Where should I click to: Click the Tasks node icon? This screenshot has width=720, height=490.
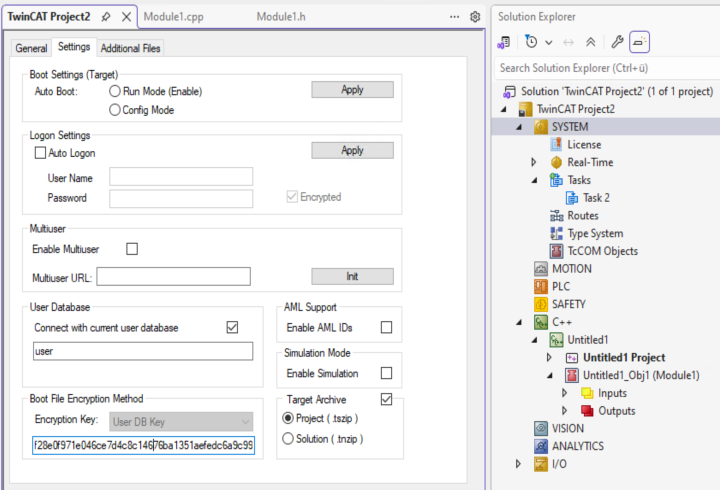(556, 180)
